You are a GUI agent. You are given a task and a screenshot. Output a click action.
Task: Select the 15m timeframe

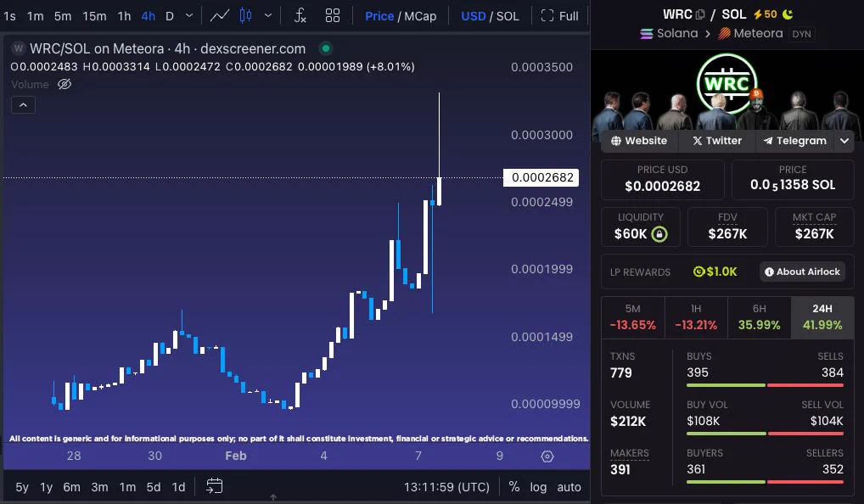[x=94, y=16]
